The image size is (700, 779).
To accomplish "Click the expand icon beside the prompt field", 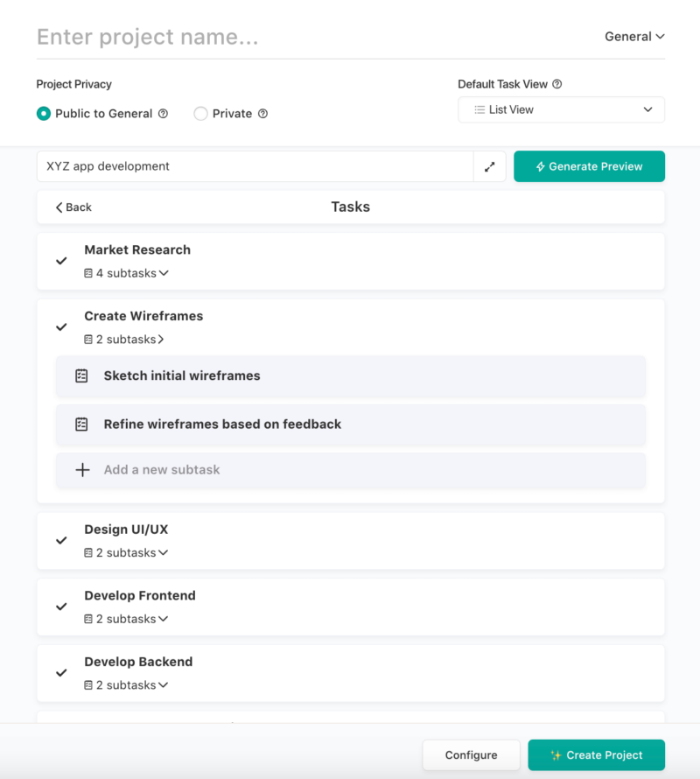I will tap(489, 166).
